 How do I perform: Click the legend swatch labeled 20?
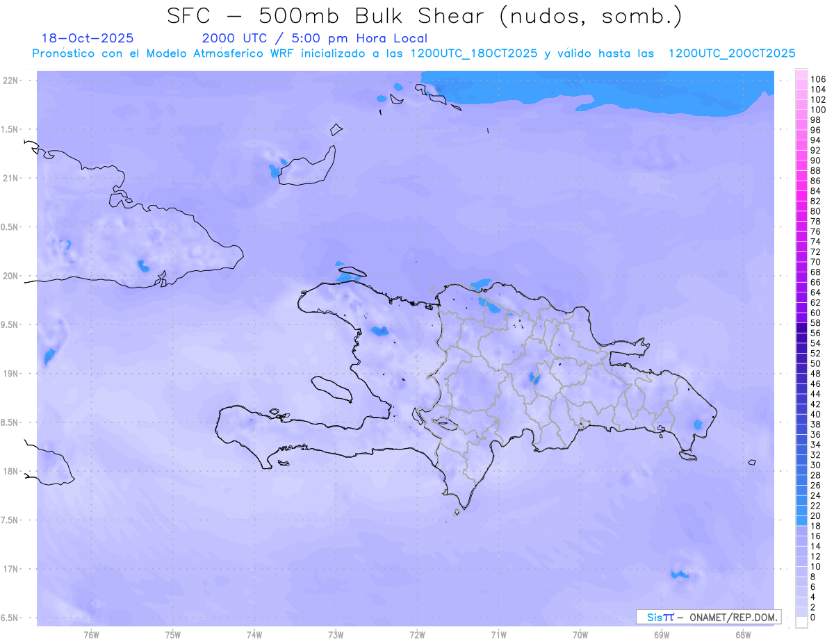coord(801,516)
